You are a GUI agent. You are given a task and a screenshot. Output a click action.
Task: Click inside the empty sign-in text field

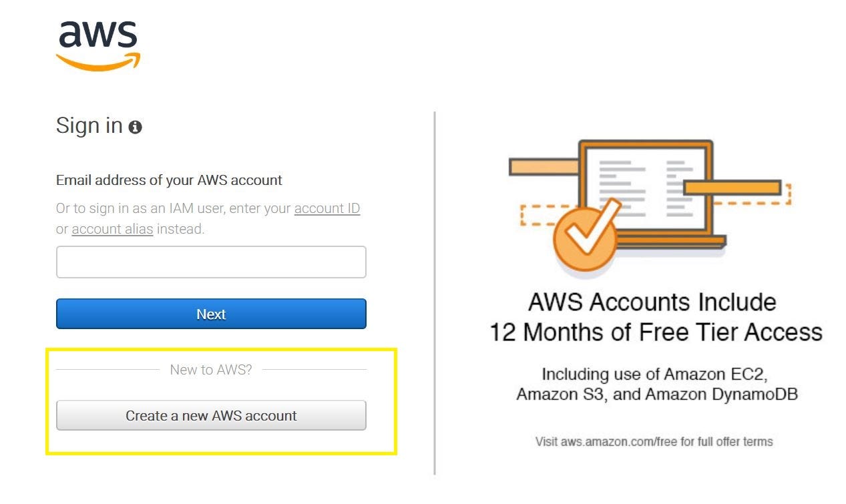point(211,262)
